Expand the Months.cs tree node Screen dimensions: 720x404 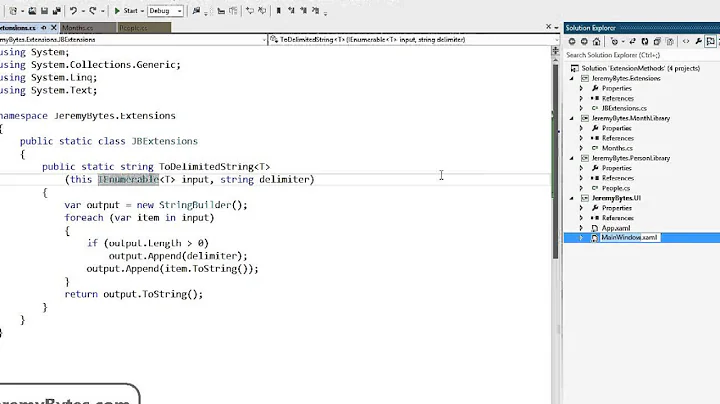coord(581,148)
